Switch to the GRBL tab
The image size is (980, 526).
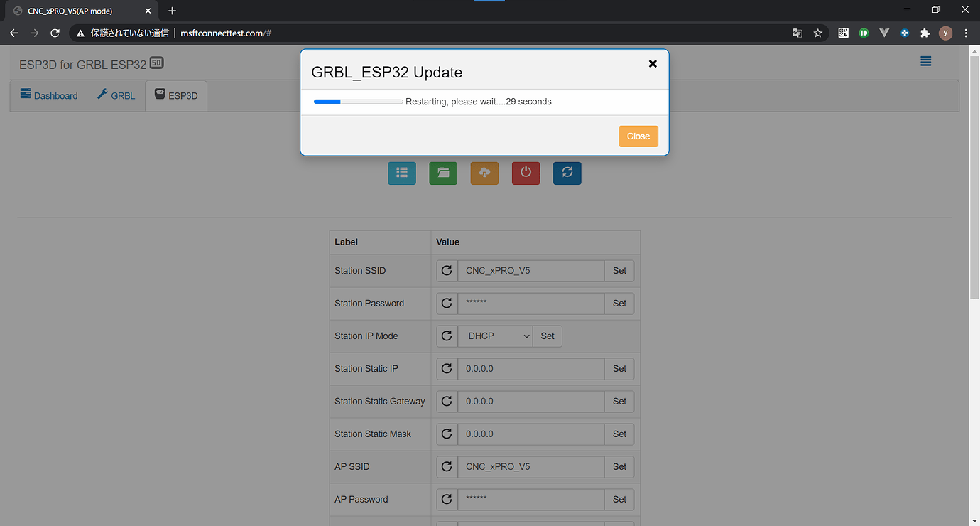[115, 95]
